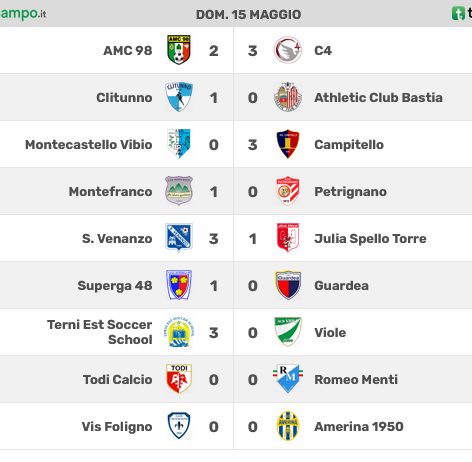Click the AMC 98 team crest
Image resolution: width=472 pixels, height=462 pixels.
point(179,50)
